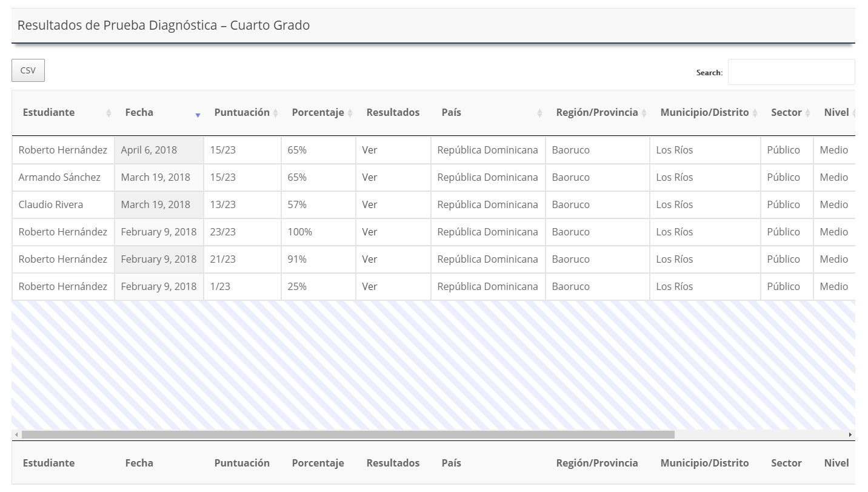Sort País column with arrow icon
This screenshot has height=492, width=868.
pos(539,113)
